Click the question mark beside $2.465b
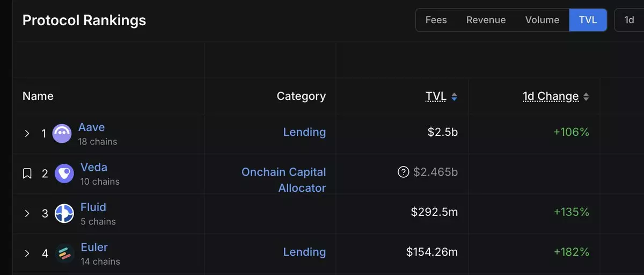644x275 pixels. (403, 172)
